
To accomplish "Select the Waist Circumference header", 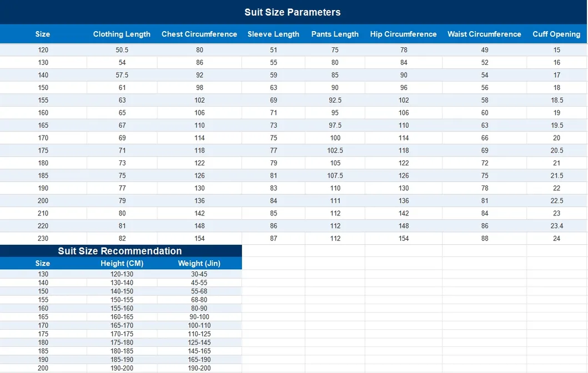I will tap(485, 34).
